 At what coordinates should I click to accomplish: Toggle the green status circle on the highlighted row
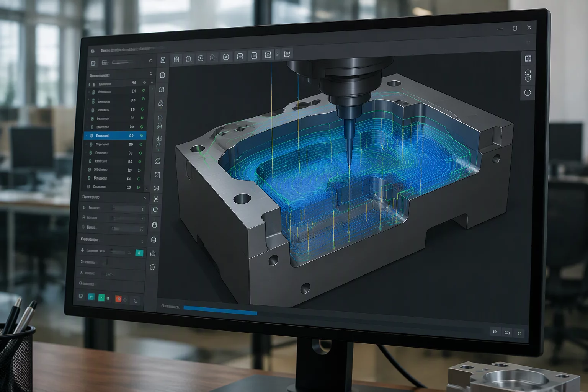pos(142,136)
